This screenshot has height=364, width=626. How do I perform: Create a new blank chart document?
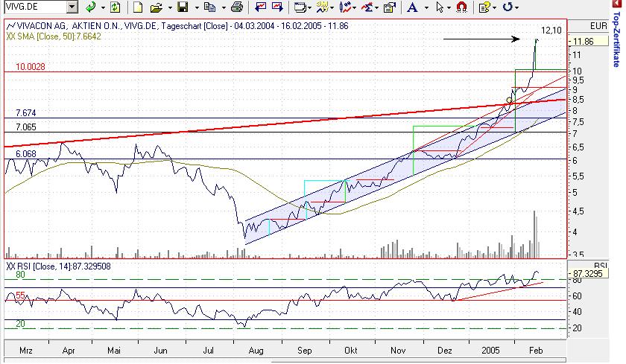pyautogui.click(x=138, y=7)
